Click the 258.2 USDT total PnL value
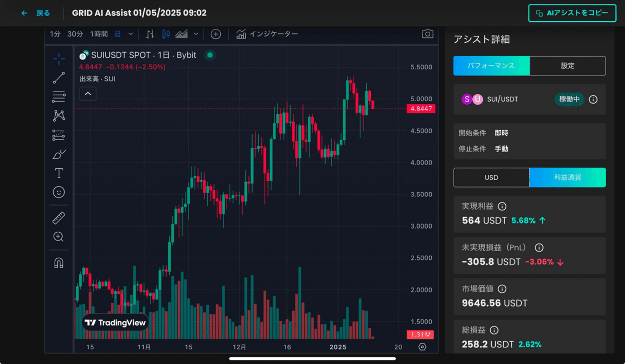This screenshot has width=625, height=364. point(488,344)
